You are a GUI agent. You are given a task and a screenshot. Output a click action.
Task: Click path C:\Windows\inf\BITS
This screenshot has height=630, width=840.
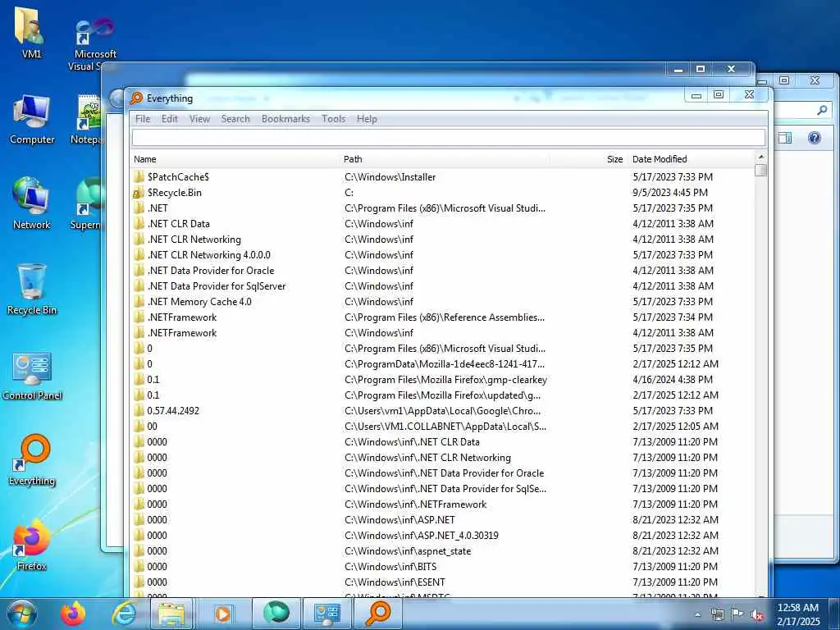pyautogui.click(x=390, y=566)
